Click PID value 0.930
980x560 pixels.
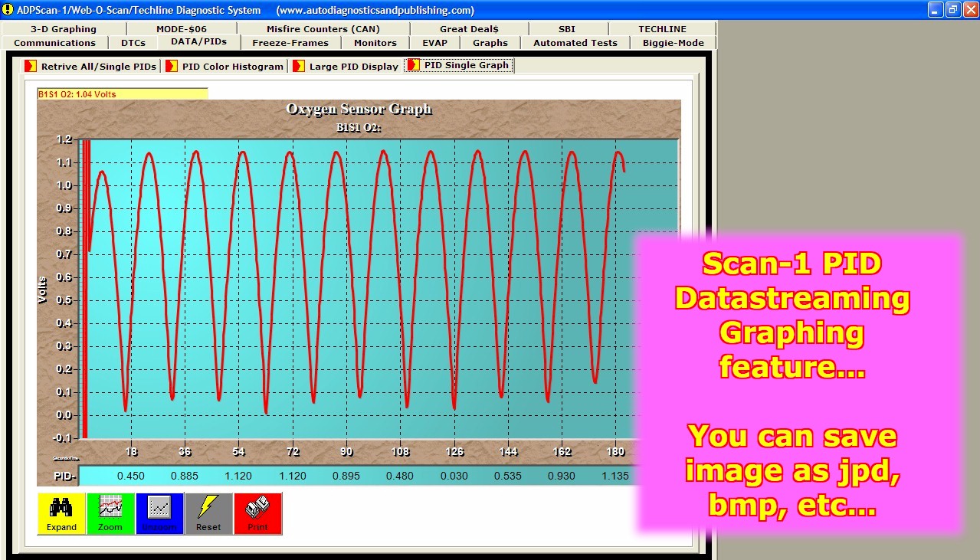562,476
